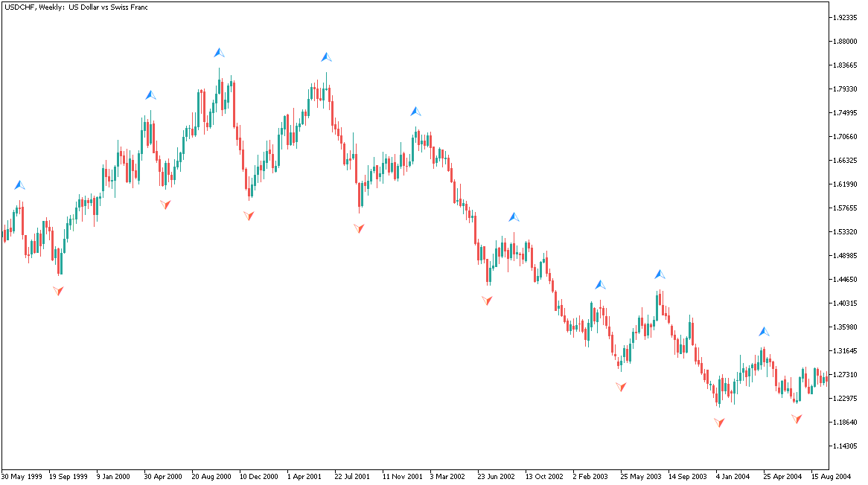Click the tallest candle at the 2000 peak
Image resolution: width=868 pixels, height=485 pixels.
[220, 89]
